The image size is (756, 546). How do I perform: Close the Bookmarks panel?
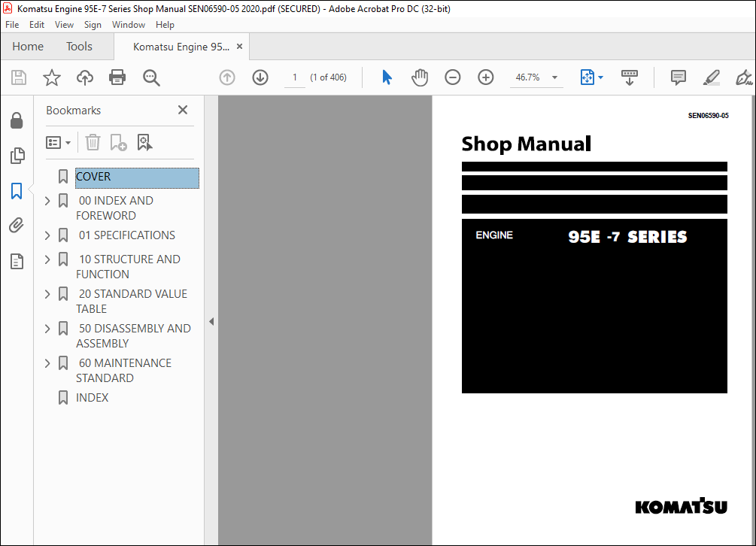183,110
